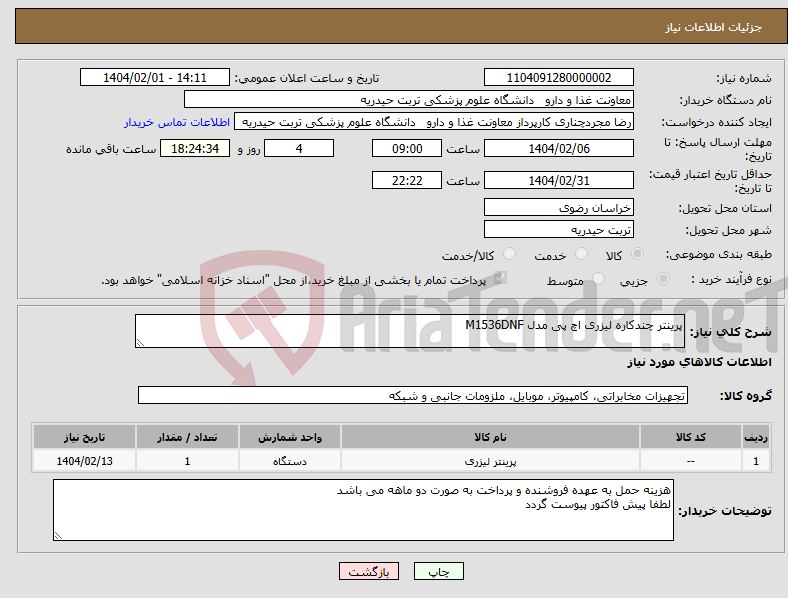Click the response deadline date 1404/02/06
This screenshot has height=598, width=788.
tap(559, 148)
